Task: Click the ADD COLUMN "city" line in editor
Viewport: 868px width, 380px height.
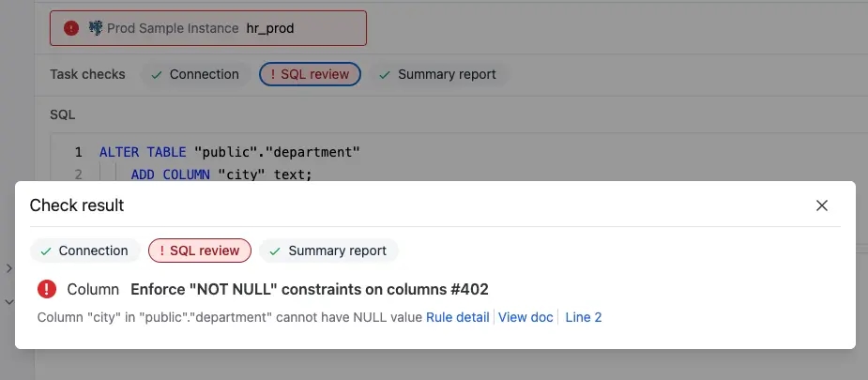Action: (x=221, y=175)
